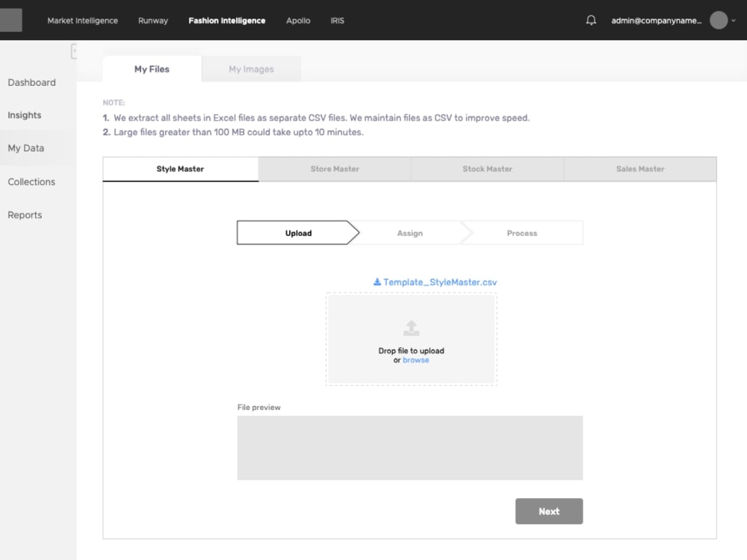Click the Process step

pyautogui.click(x=522, y=233)
